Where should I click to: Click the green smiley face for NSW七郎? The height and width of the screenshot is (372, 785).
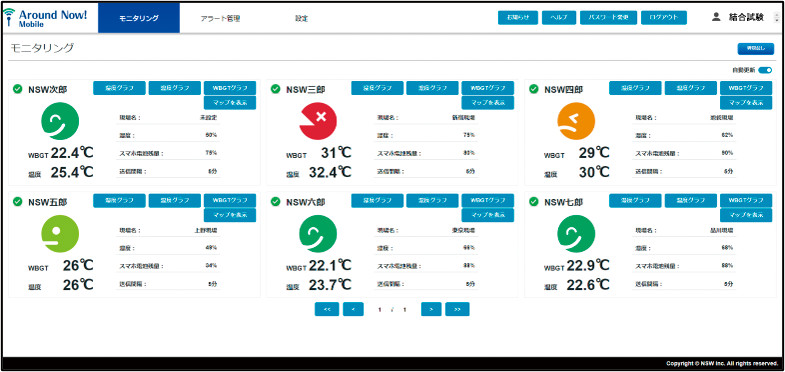(x=576, y=233)
